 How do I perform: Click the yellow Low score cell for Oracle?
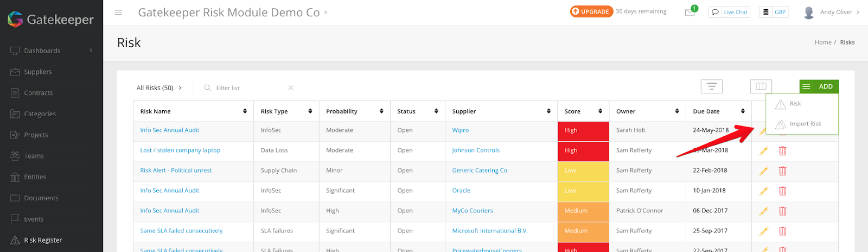pyautogui.click(x=583, y=191)
